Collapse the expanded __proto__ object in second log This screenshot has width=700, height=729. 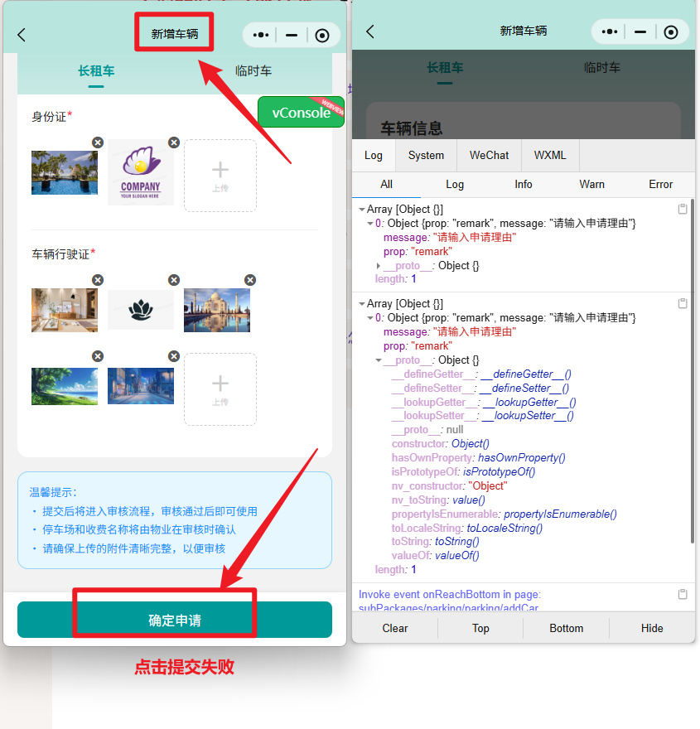[x=379, y=360]
